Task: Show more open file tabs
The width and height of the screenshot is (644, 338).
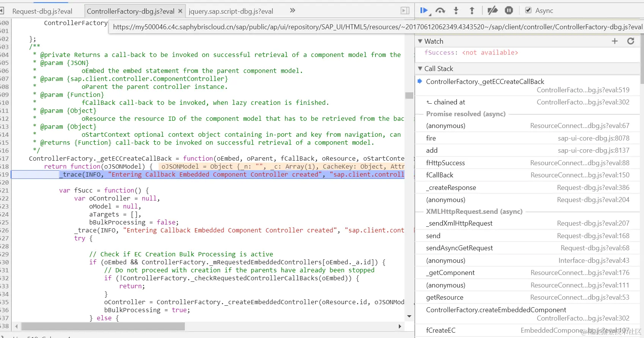Action: tap(292, 11)
